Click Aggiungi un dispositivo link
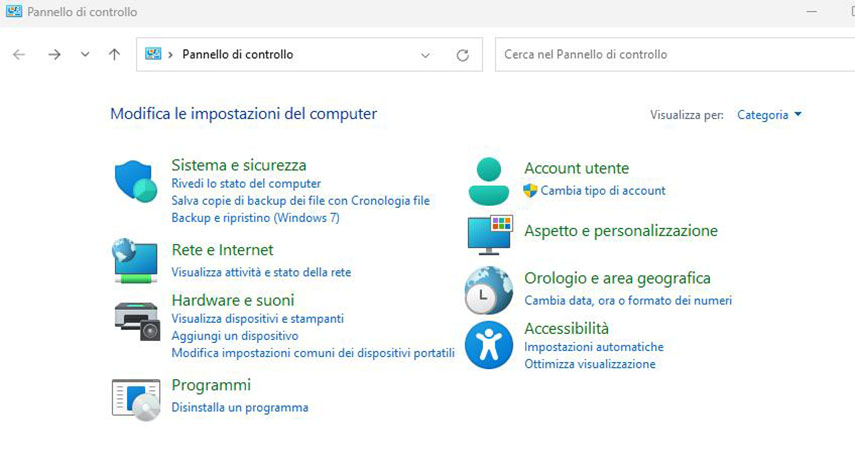 (x=235, y=336)
